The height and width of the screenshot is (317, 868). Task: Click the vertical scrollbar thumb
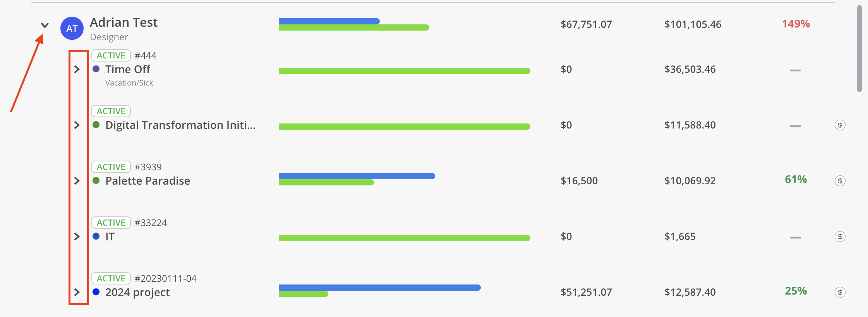[859, 48]
